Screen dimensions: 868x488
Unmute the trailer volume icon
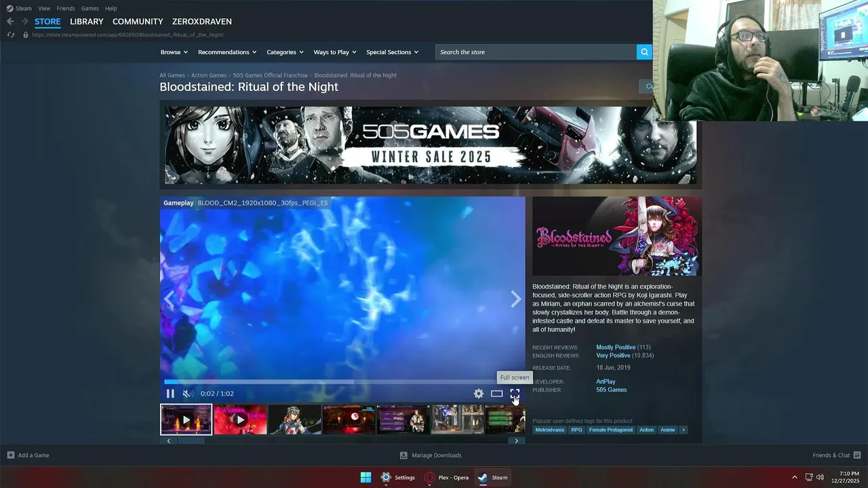(188, 394)
